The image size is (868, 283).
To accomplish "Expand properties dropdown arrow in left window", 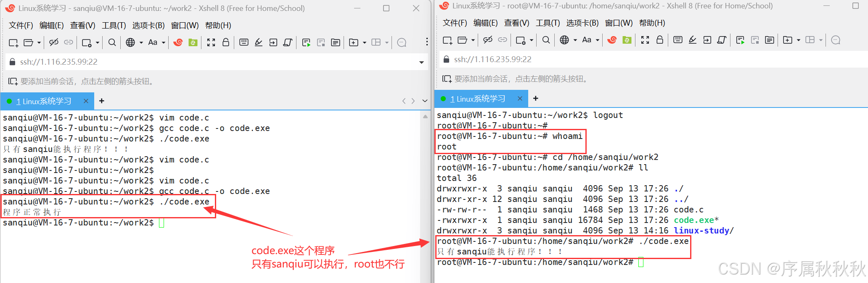I will point(97,43).
